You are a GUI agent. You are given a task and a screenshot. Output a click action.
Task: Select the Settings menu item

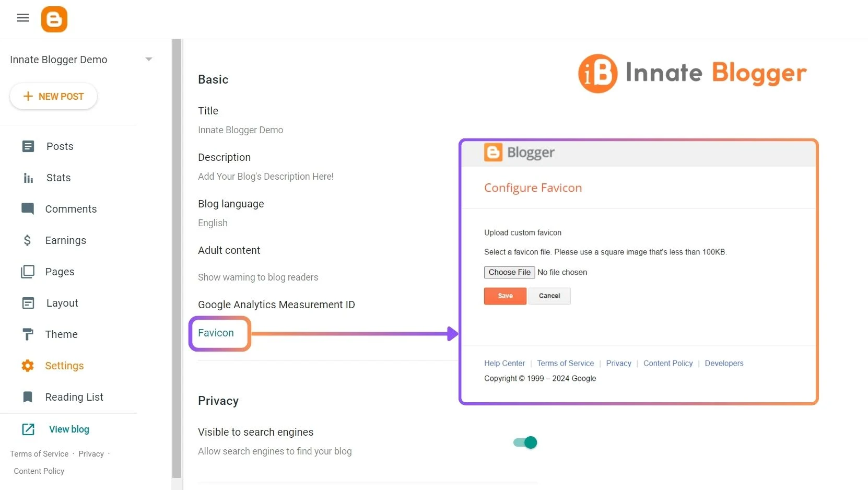click(x=64, y=366)
